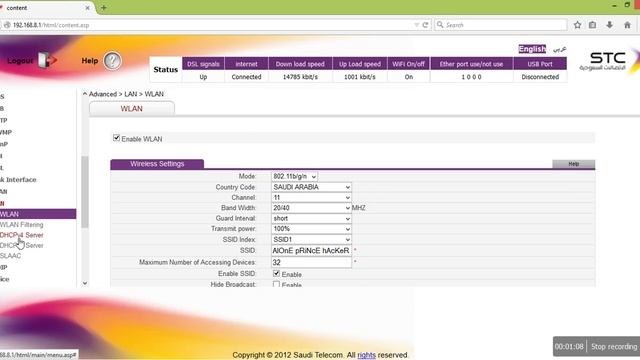Viewport: 640px width, 360px height.
Task: Open the URL history dropdown arrow
Action: [416, 25]
